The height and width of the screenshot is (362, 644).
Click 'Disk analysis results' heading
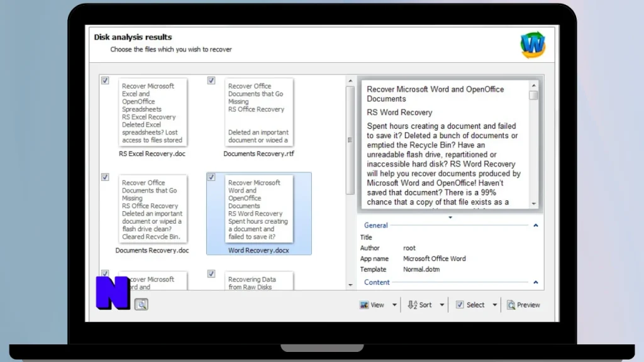(x=133, y=37)
